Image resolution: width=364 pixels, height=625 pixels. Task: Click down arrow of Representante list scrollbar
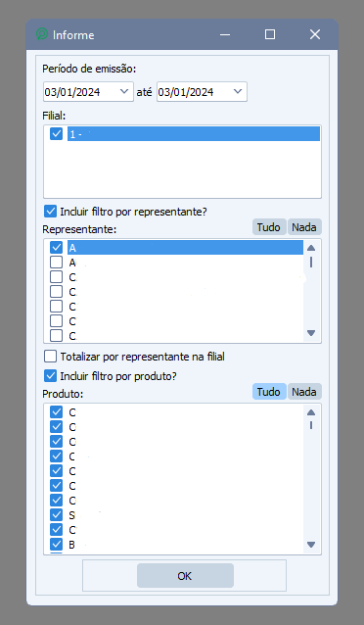pos(311,333)
